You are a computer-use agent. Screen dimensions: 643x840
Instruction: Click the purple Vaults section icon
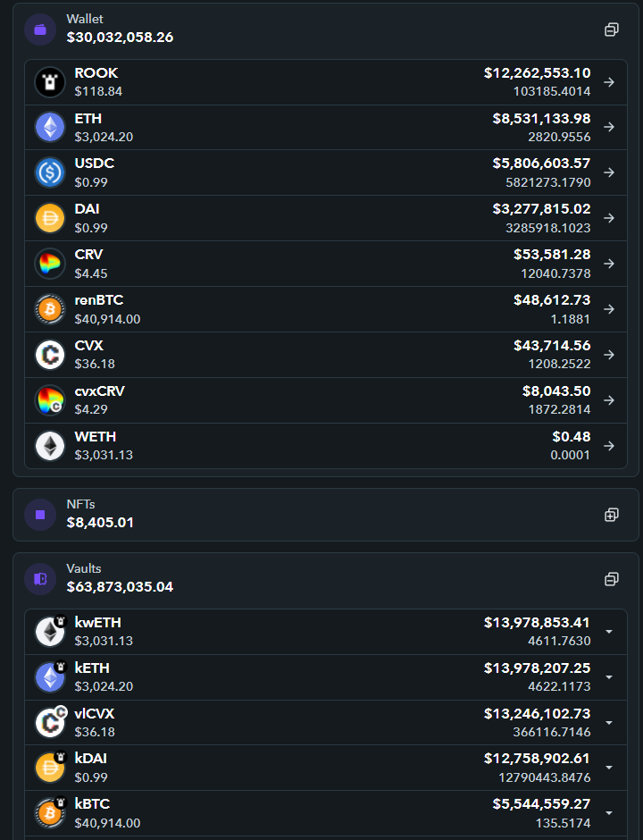40,579
